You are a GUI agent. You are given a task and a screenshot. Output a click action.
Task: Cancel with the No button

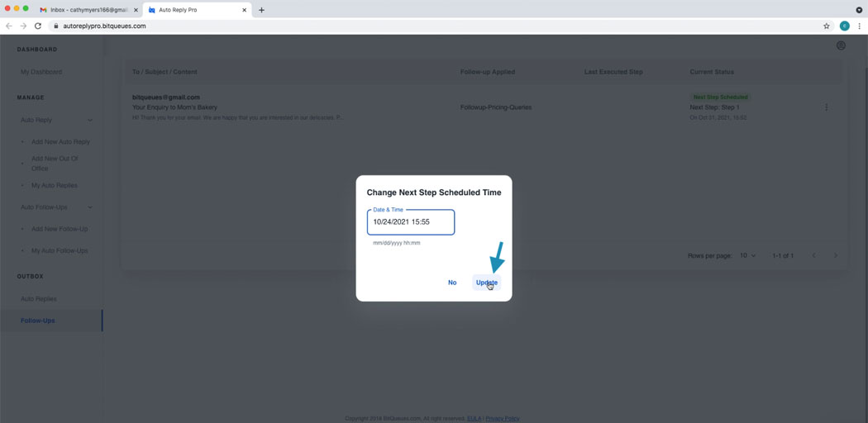452,283
